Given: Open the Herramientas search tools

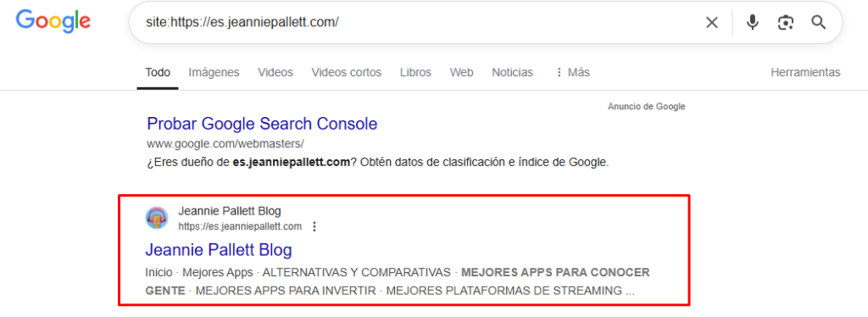Looking at the screenshot, I should coord(805,73).
